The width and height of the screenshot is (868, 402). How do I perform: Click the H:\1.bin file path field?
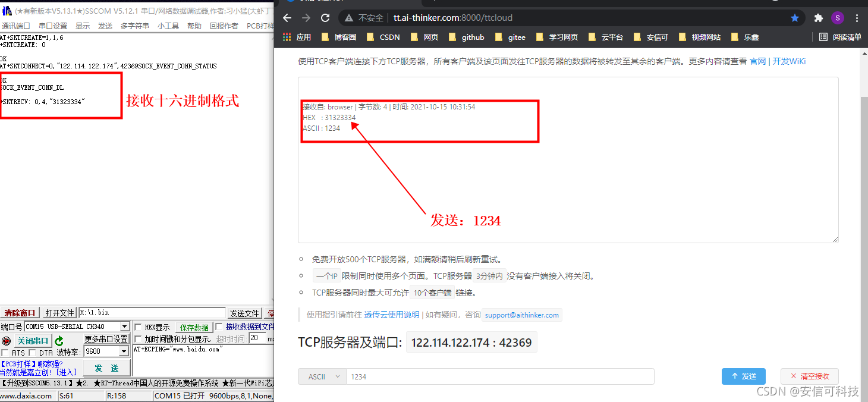pos(152,313)
